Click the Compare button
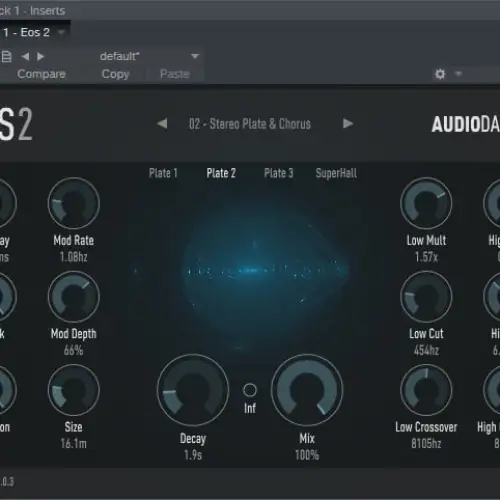This screenshot has width=500, height=500. 41,74
